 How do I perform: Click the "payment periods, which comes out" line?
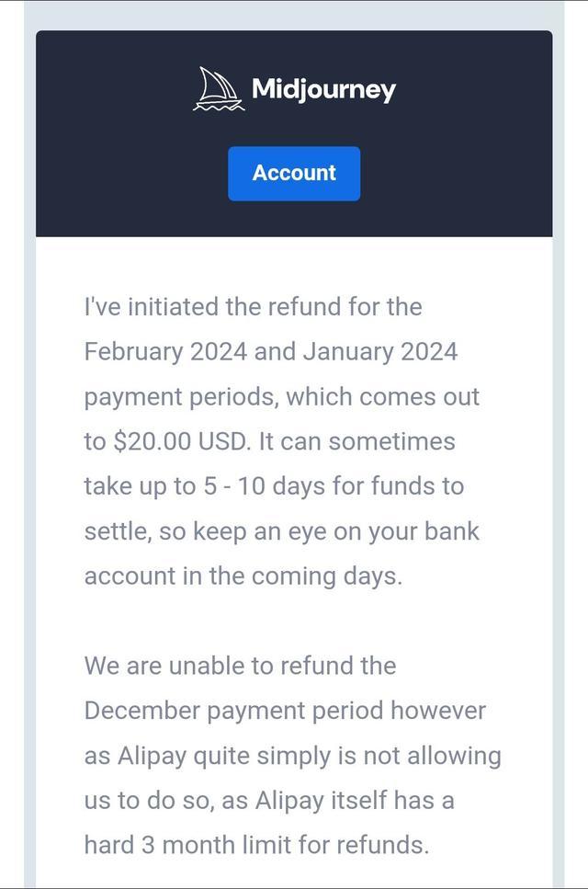point(281,397)
